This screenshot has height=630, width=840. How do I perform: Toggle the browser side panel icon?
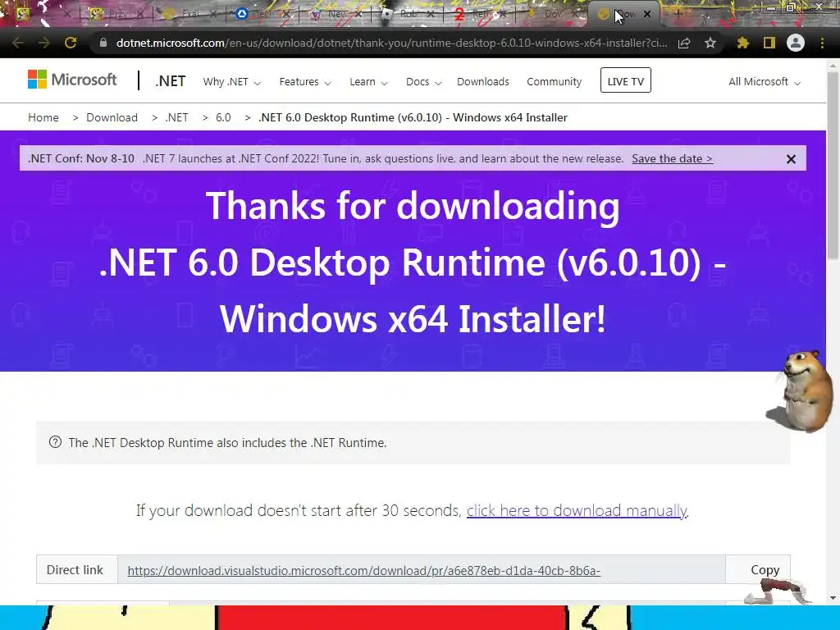(x=769, y=43)
